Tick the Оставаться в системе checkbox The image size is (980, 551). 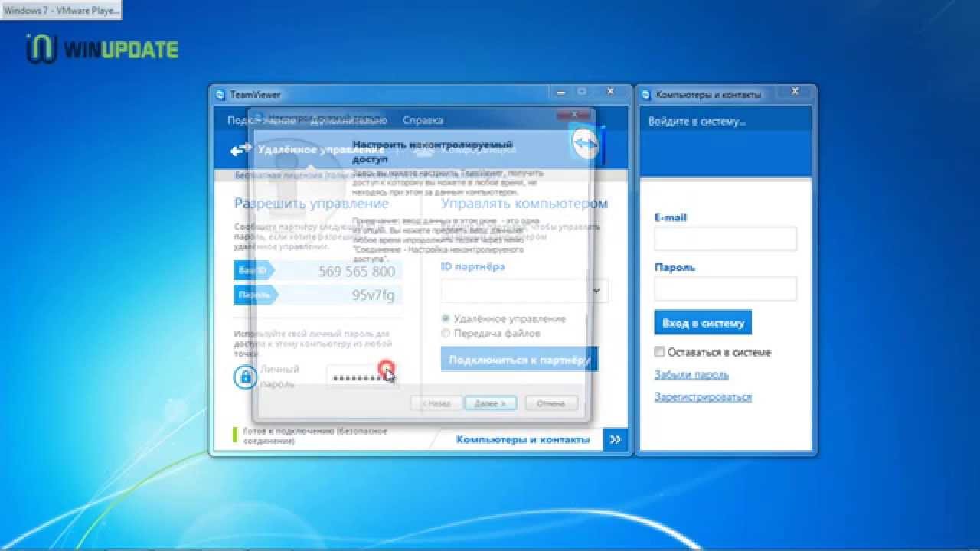pyautogui.click(x=659, y=352)
